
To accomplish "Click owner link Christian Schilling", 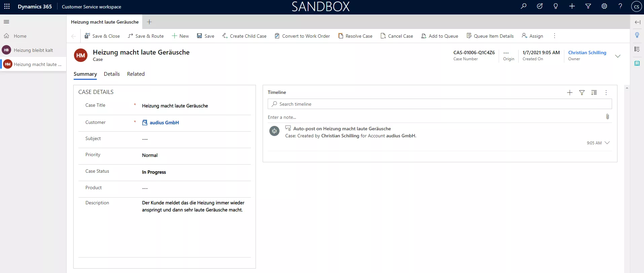I will pos(587,53).
